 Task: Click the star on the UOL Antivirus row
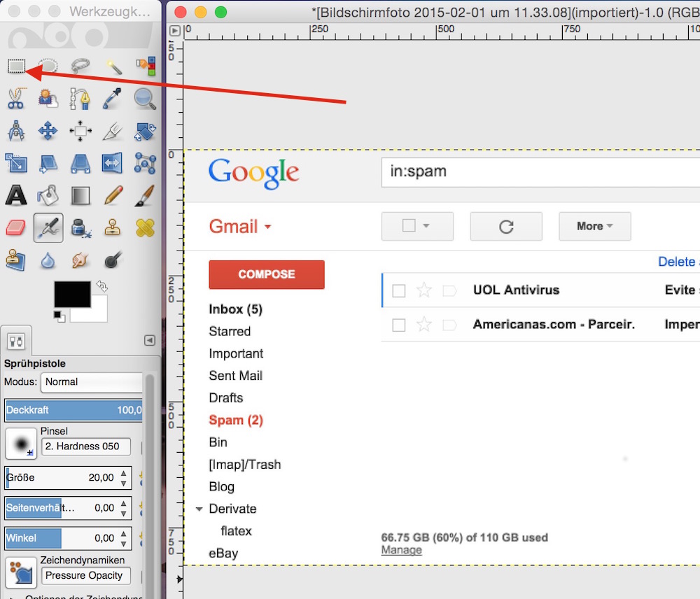[423, 290]
